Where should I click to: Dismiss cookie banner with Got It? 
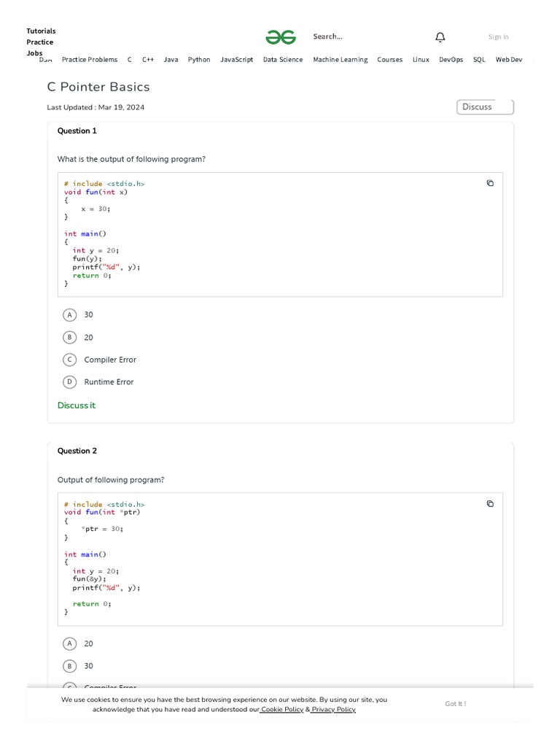[455, 704]
